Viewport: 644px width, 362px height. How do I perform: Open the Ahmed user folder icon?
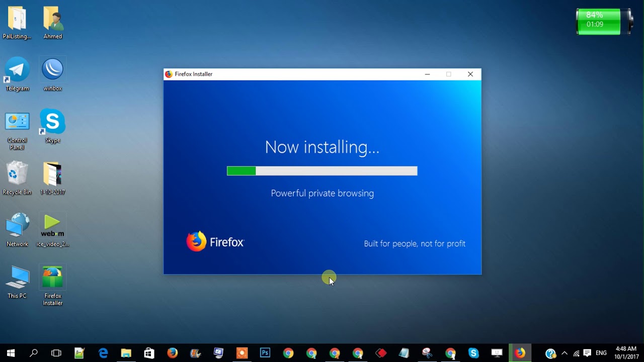53,23
